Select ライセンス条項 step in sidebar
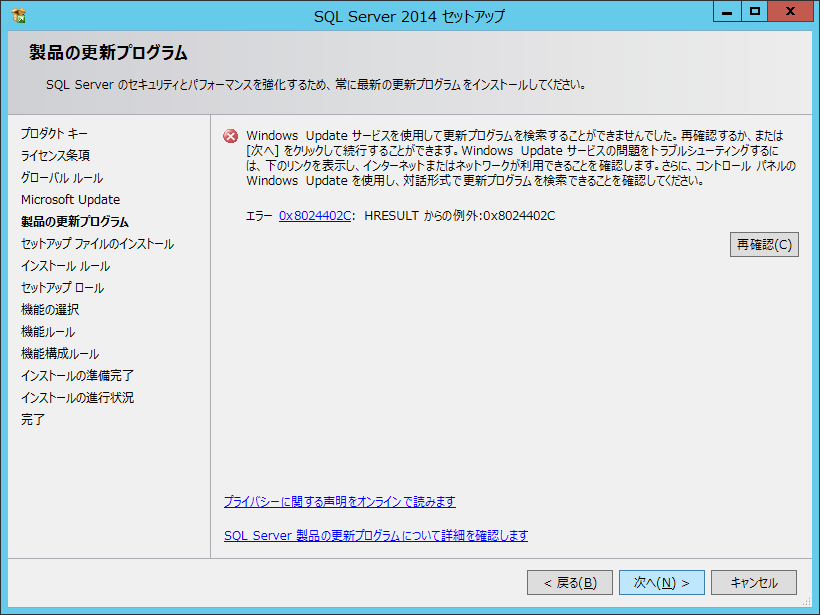 [x=56, y=156]
